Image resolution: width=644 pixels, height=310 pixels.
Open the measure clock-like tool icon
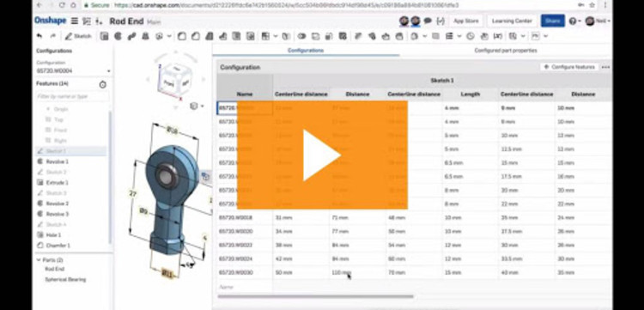pos(471,36)
